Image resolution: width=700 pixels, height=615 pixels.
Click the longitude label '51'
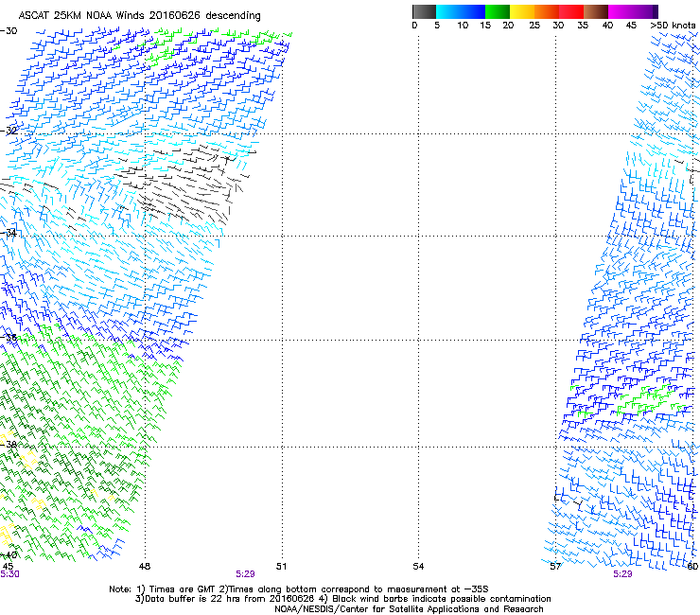pos(281,567)
